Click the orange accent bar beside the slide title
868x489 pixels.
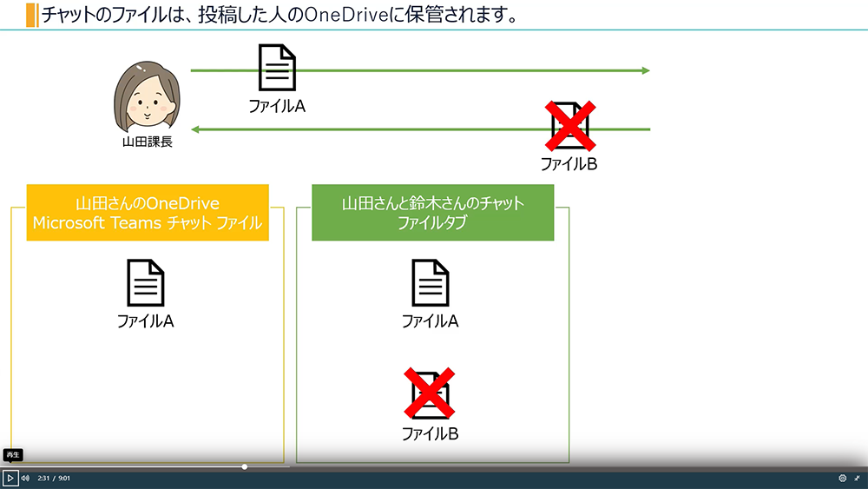[32, 15]
